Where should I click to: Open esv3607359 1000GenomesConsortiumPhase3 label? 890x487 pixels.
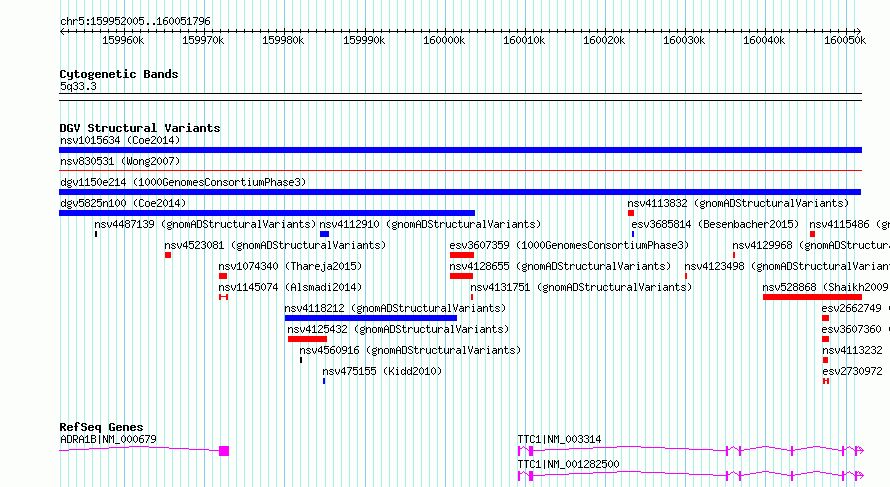[x=569, y=245]
